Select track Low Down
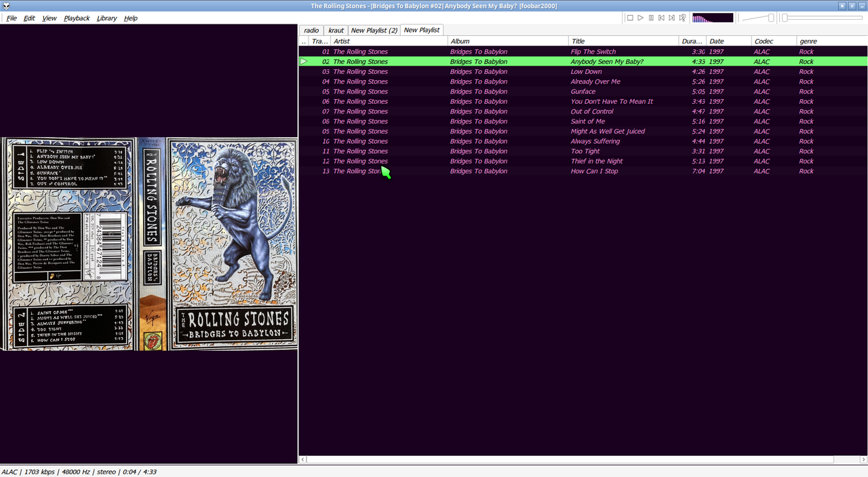Screen dimensions: 868x477 pyautogui.click(x=583, y=71)
